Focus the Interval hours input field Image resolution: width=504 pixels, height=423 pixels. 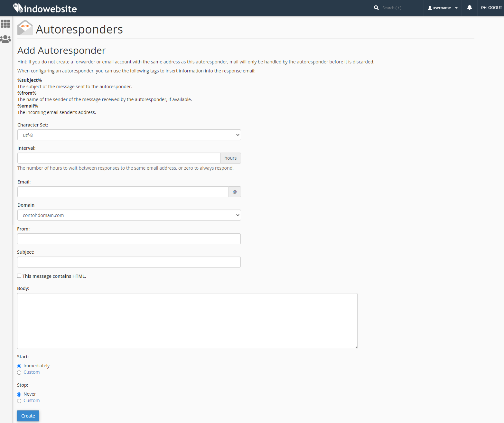[x=119, y=158]
